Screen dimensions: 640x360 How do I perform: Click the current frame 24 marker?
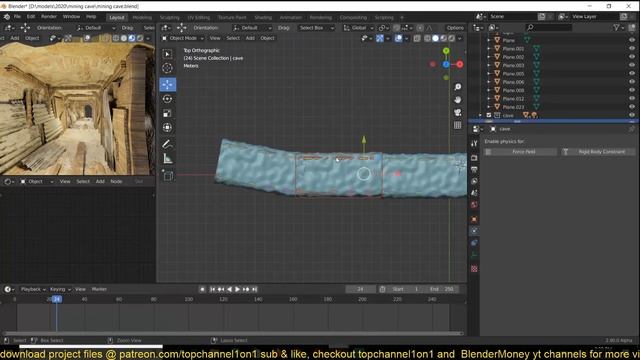pyautogui.click(x=57, y=299)
